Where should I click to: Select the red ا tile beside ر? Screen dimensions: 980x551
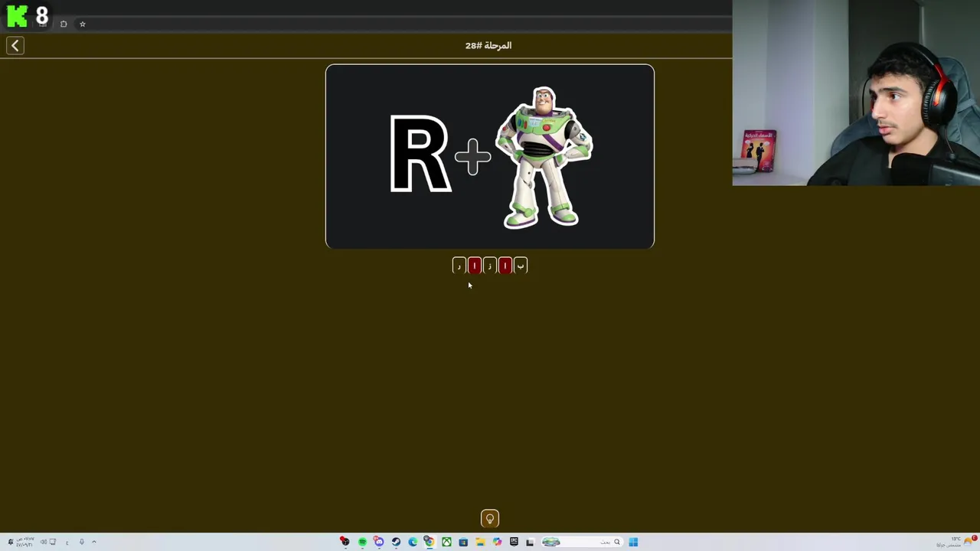[x=475, y=266]
